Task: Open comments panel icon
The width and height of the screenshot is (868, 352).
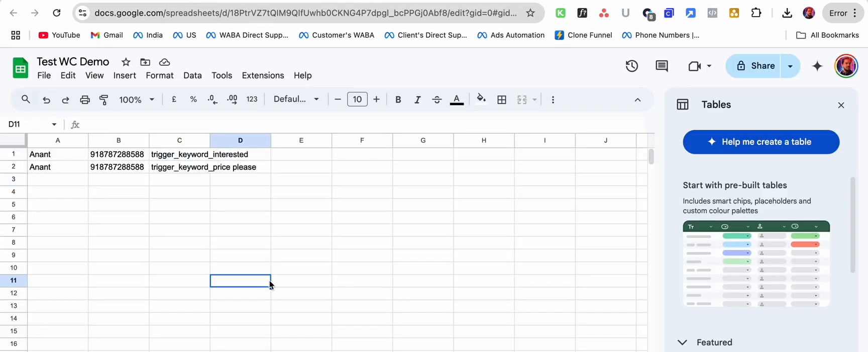Action: tap(662, 66)
